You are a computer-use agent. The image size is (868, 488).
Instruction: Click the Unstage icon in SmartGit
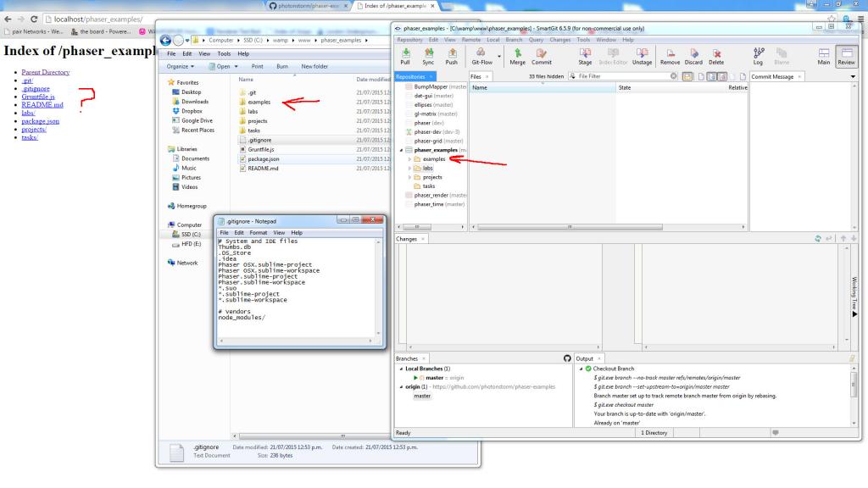[643, 56]
